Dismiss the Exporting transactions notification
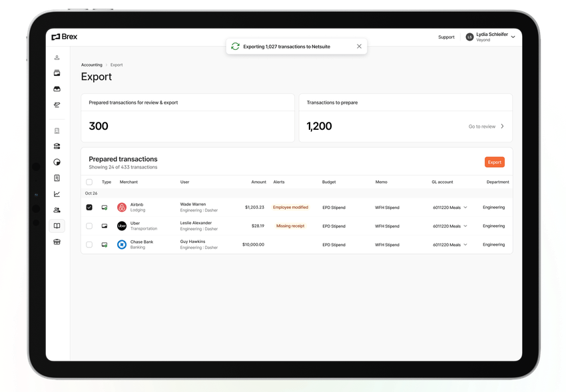This screenshot has width=566, height=392. coord(359,46)
